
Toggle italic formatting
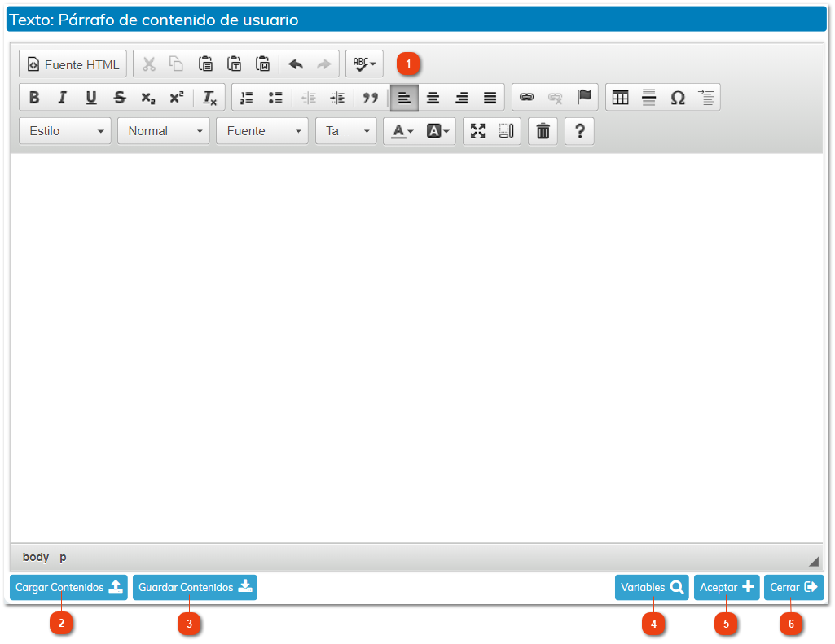click(x=62, y=98)
